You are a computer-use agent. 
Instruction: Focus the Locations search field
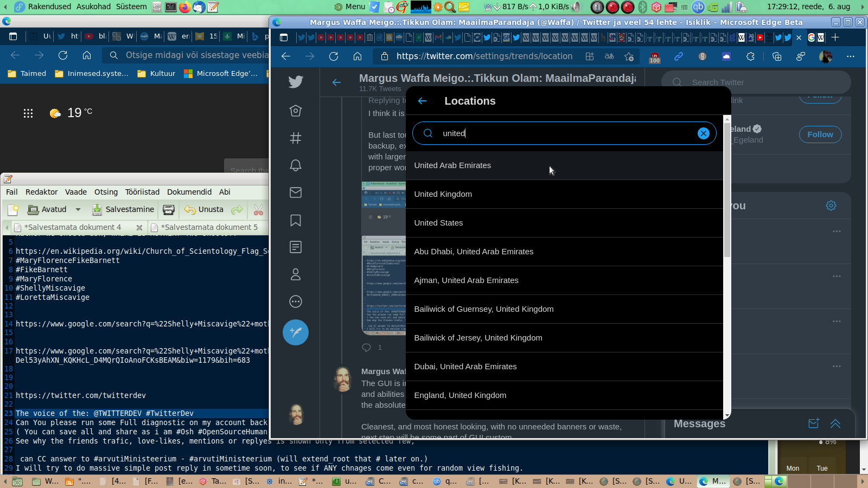coord(564,133)
